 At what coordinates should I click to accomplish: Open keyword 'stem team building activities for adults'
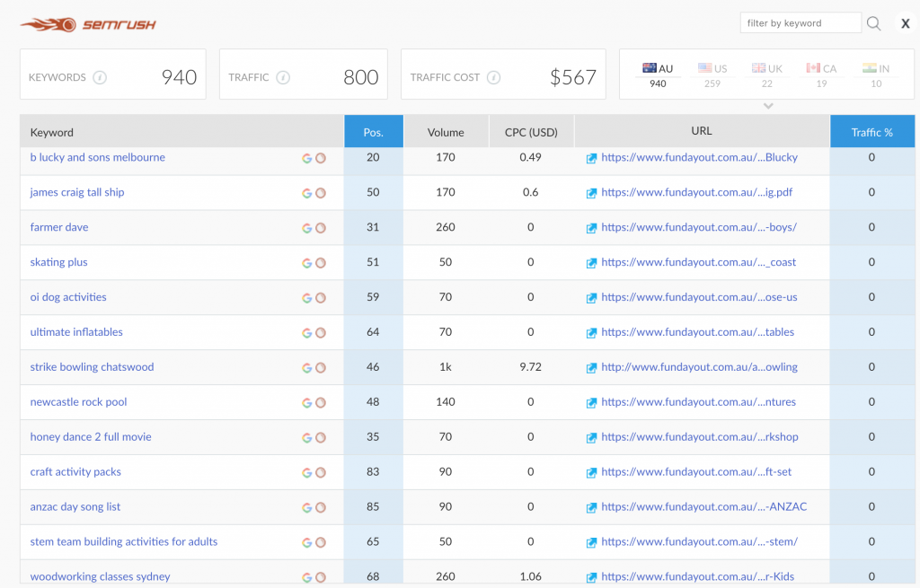tap(124, 541)
